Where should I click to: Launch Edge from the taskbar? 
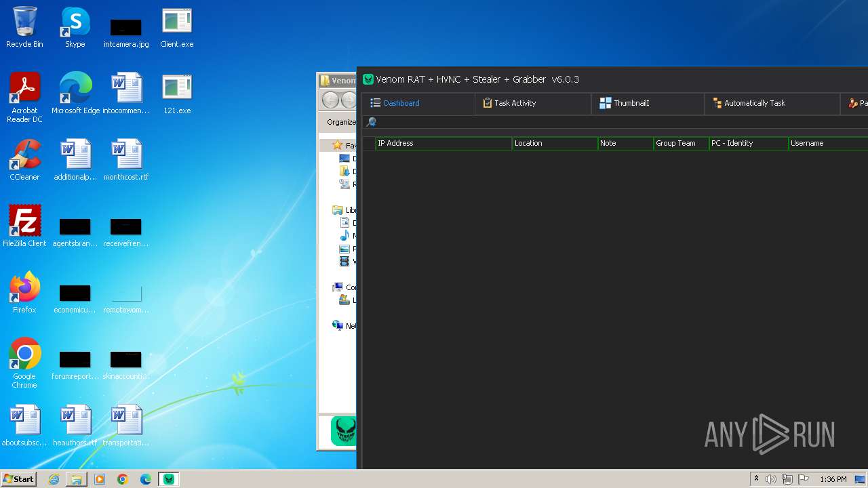coord(146,479)
